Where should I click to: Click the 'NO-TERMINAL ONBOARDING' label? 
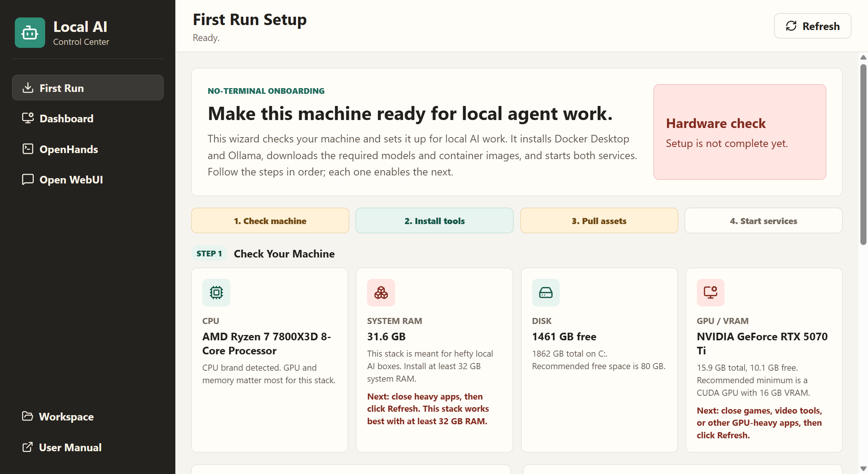(x=266, y=91)
